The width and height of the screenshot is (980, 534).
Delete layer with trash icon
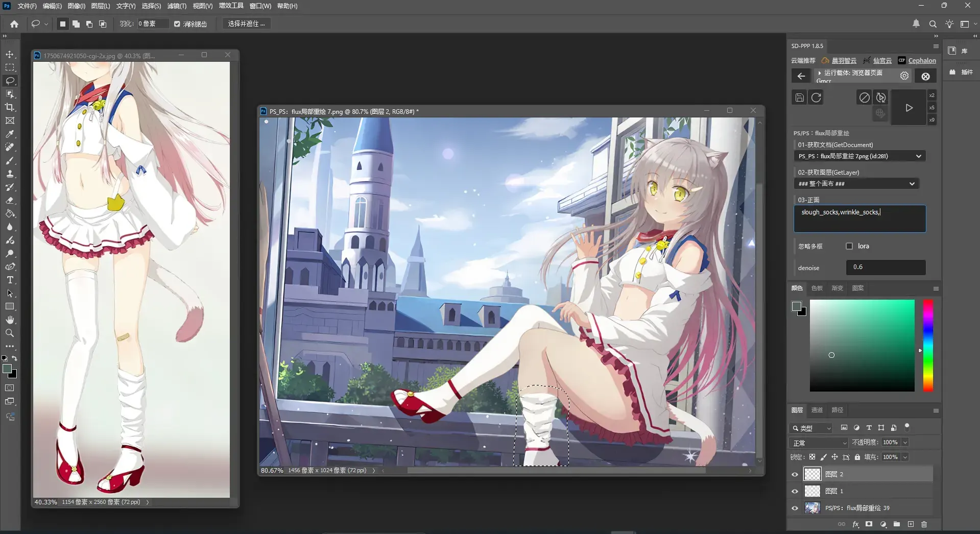924,524
